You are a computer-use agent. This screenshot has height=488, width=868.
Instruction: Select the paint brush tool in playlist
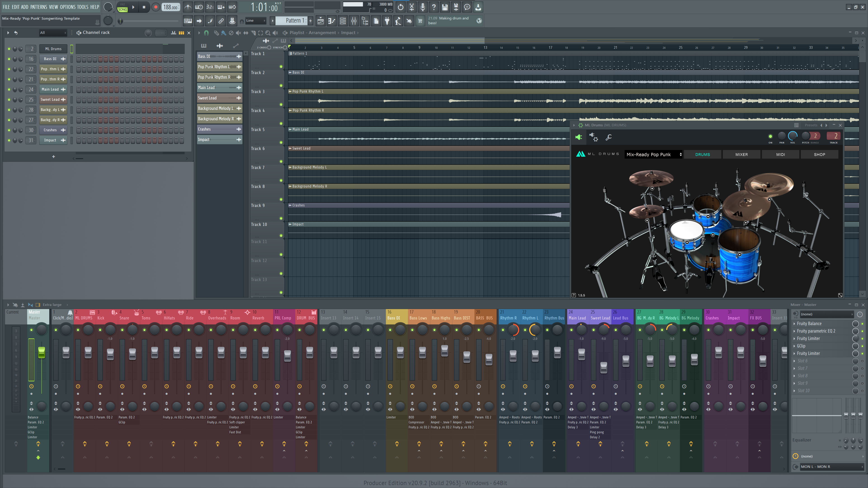pos(223,33)
